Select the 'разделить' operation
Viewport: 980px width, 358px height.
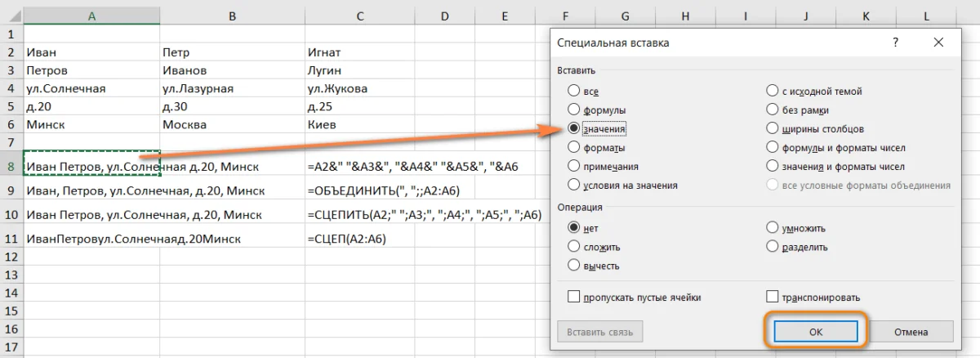(x=772, y=247)
